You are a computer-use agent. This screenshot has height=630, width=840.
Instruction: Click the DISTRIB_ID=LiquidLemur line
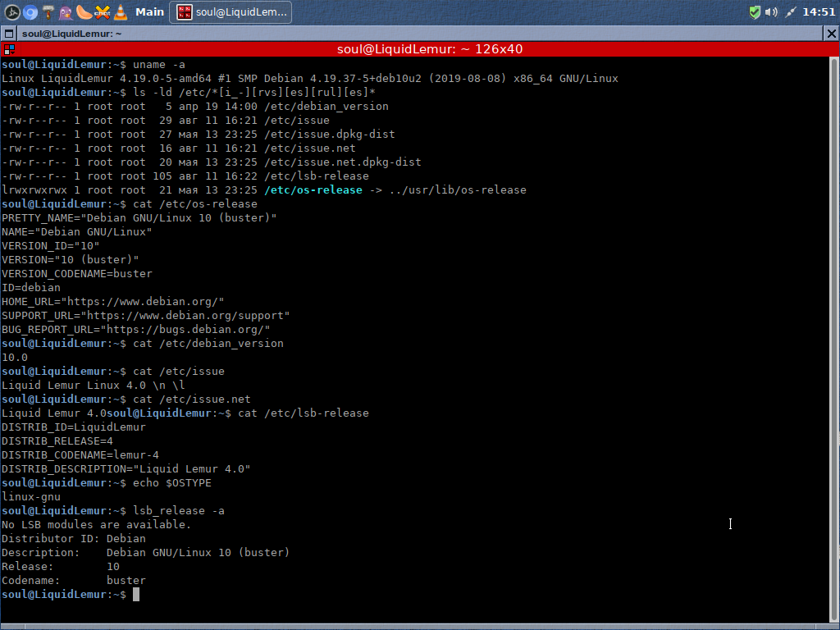[73, 427]
